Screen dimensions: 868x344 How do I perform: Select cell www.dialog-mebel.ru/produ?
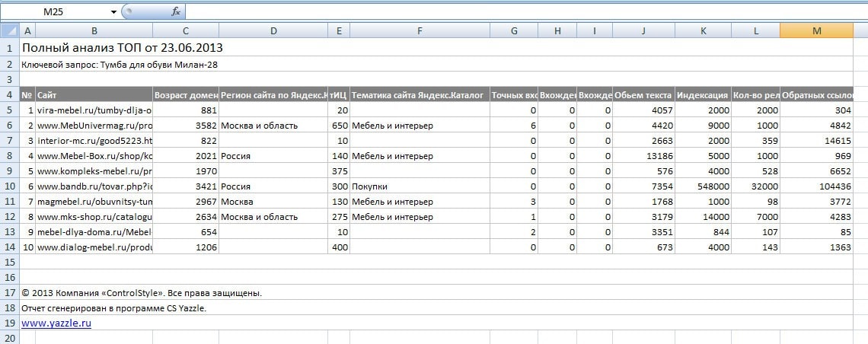click(x=94, y=247)
